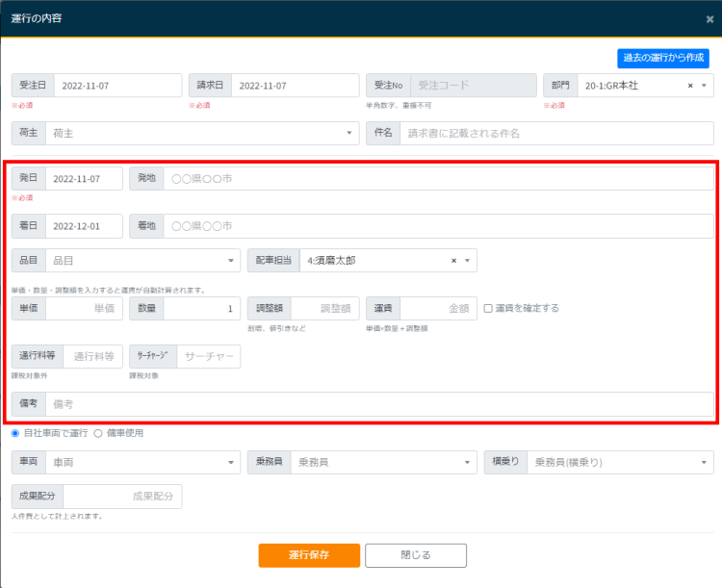Select the 傭車使用 radio option

98,433
